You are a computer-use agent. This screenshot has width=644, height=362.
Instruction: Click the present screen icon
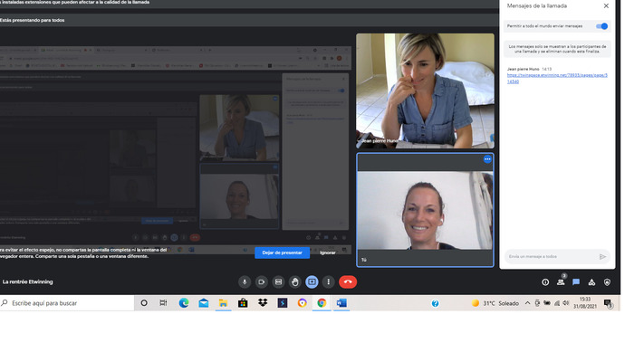coord(312,281)
